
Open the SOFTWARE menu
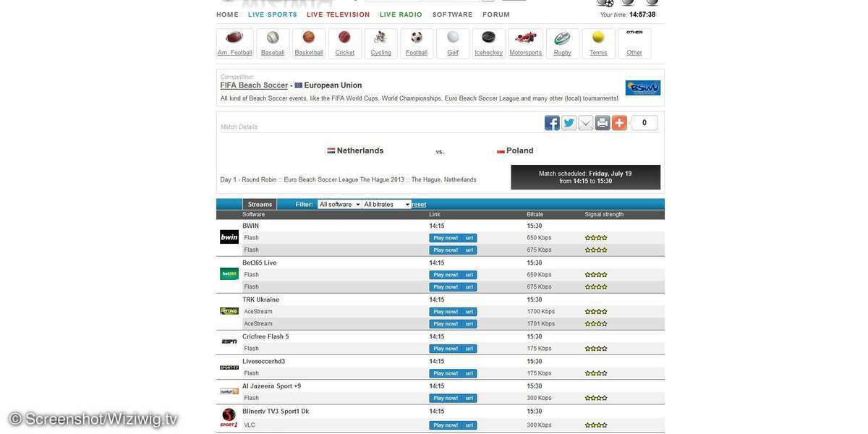click(453, 14)
